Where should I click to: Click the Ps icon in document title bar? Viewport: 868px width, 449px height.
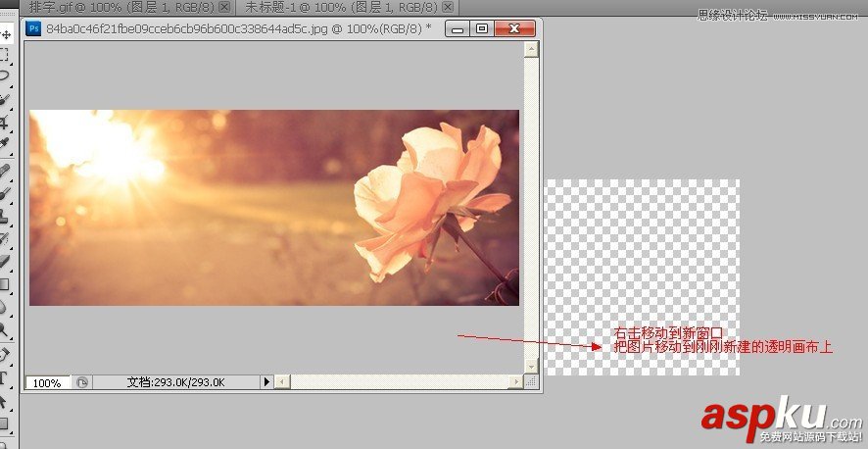click(x=33, y=28)
